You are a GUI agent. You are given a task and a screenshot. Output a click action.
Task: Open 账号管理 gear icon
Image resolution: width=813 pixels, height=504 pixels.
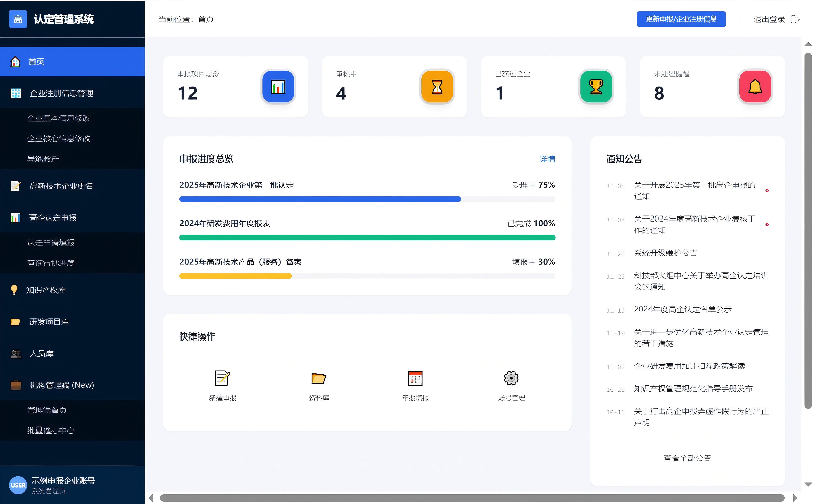(x=511, y=378)
